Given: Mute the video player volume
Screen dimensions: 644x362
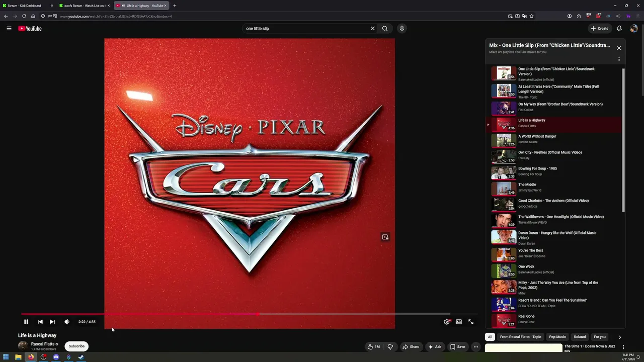Looking at the screenshot, I should (x=67, y=322).
